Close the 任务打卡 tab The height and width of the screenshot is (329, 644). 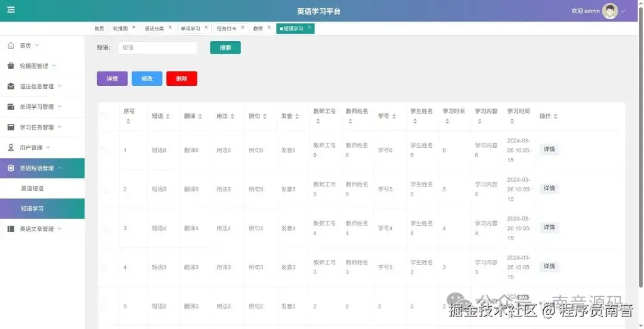[242, 27]
